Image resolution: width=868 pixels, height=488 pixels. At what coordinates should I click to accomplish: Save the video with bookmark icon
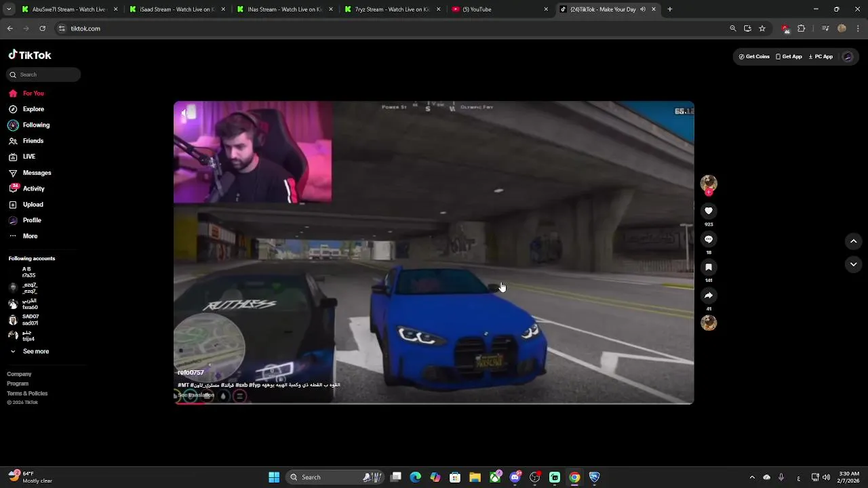point(709,267)
